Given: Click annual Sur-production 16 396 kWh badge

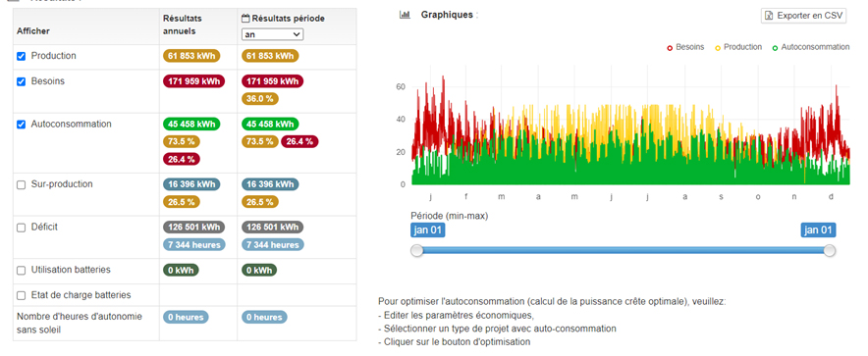Looking at the screenshot, I should pyautogui.click(x=191, y=184).
